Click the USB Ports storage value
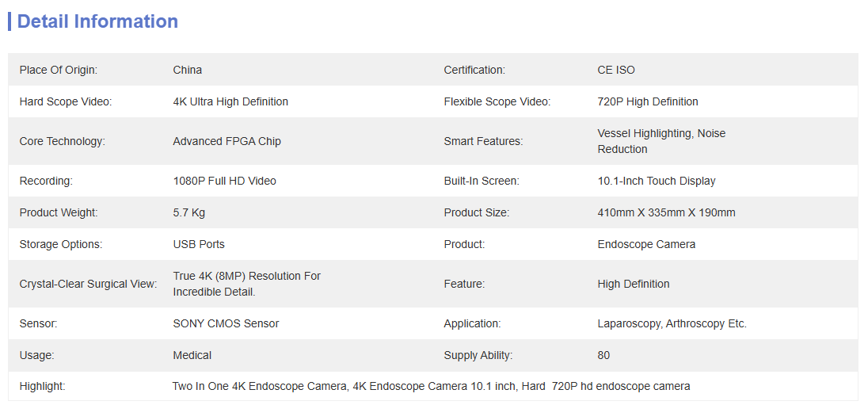This screenshot has width=868, height=405. tap(199, 244)
